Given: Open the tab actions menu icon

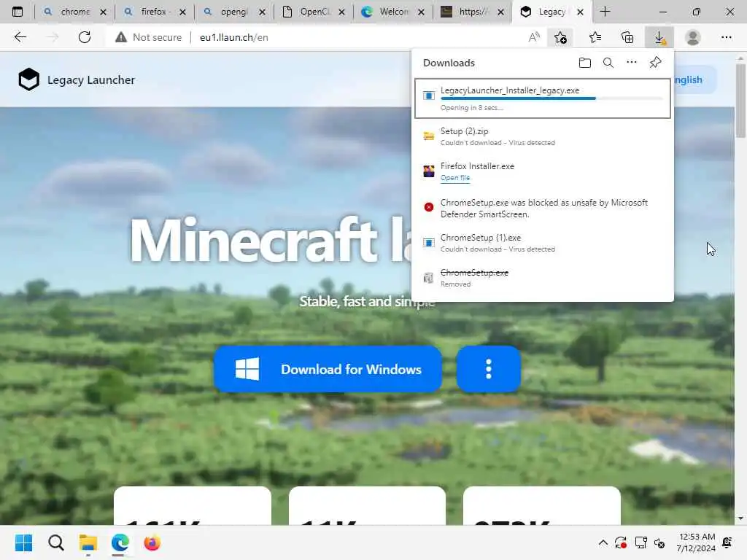Looking at the screenshot, I should [18, 12].
